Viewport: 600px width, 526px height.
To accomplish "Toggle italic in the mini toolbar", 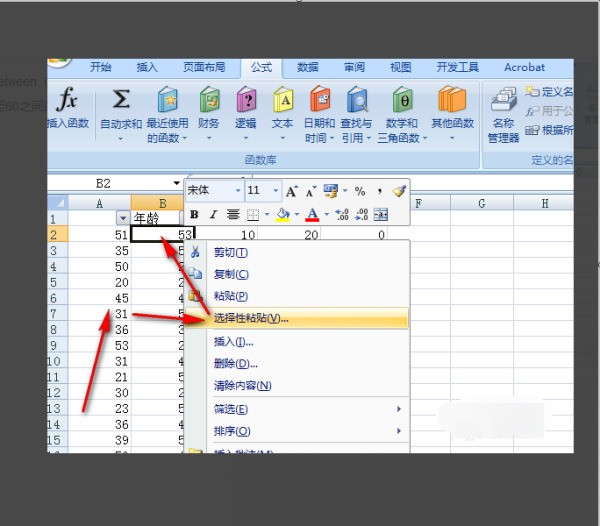I will 213,215.
